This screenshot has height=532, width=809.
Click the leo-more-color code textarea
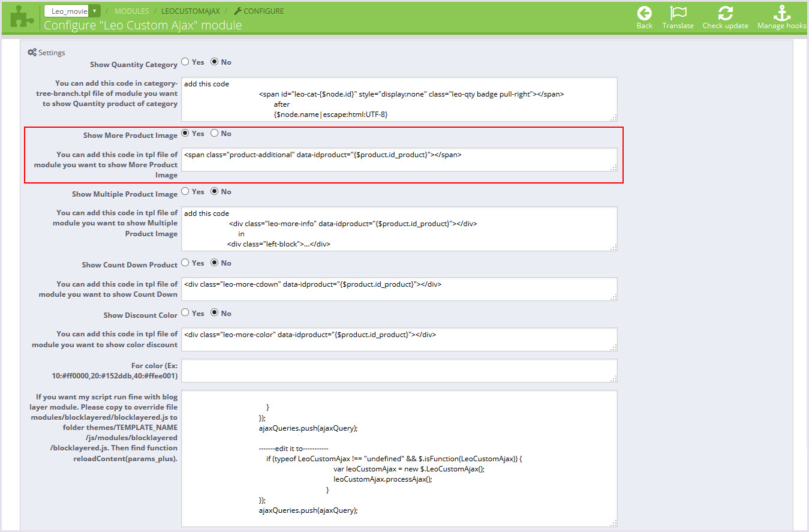399,339
